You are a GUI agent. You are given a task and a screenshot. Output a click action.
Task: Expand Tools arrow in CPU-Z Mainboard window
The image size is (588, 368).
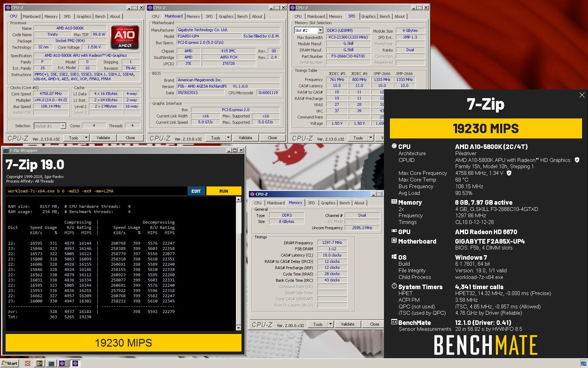click(x=228, y=138)
